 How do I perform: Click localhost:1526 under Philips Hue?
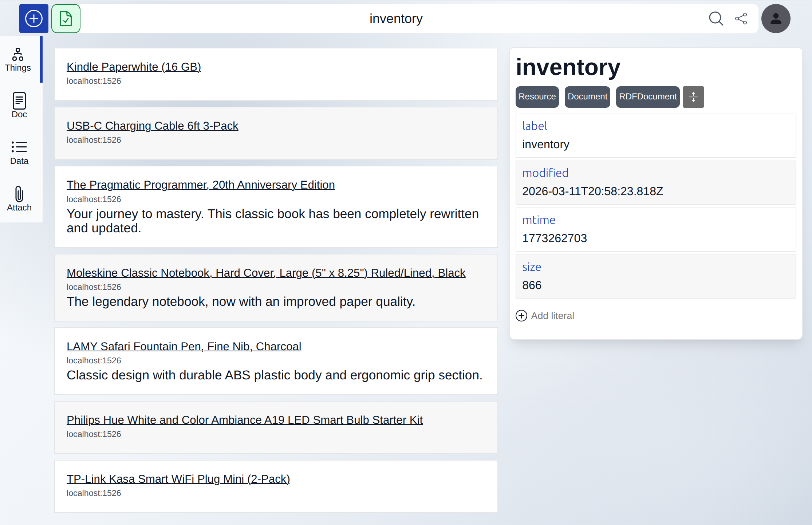coord(94,434)
